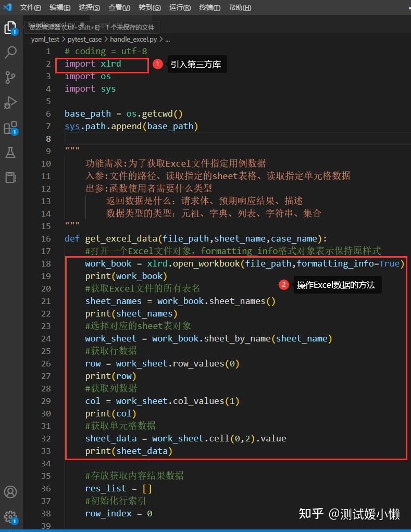Open the 文件(F) menu
Image resolution: width=411 pixels, height=532 pixels.
tap(31, 7)
